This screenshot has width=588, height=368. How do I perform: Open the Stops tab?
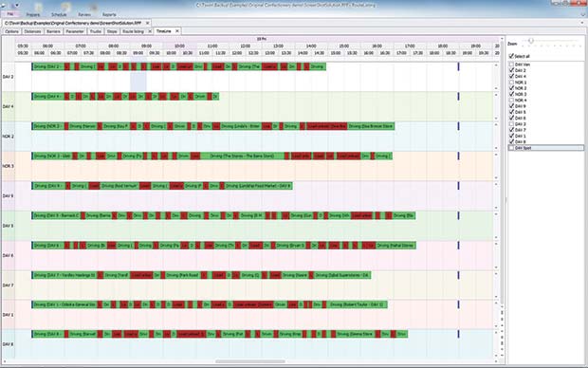[112, 31]
